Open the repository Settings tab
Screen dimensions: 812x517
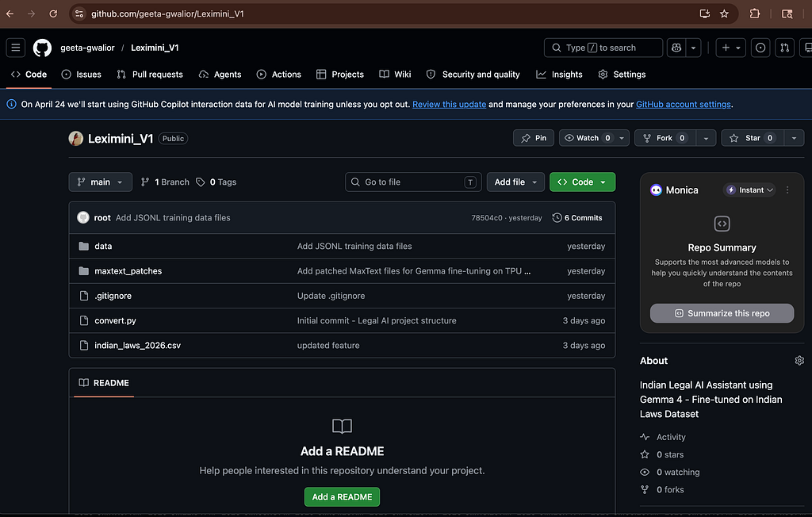[622, 75]
